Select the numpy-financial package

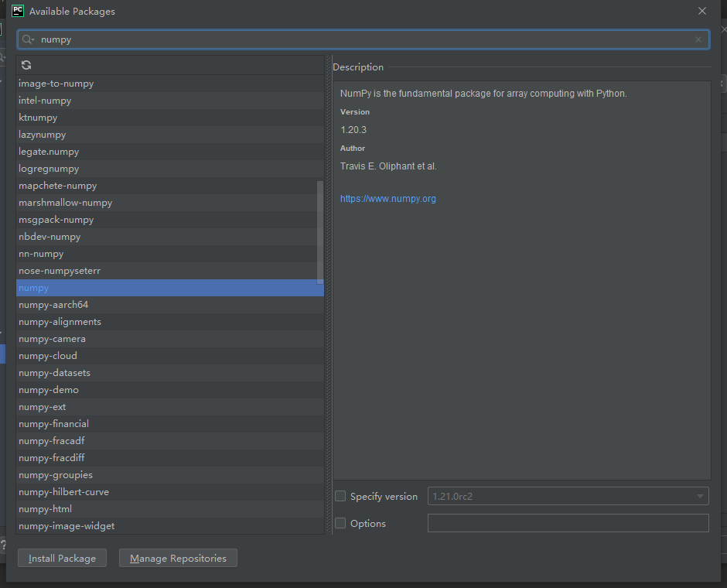click(53, 423)
